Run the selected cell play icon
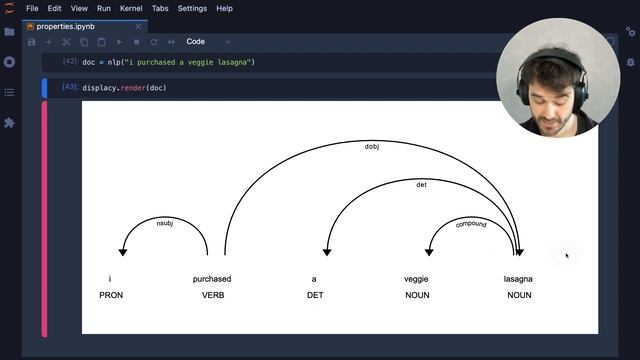640x360 pixels. (x=119, y=42)
